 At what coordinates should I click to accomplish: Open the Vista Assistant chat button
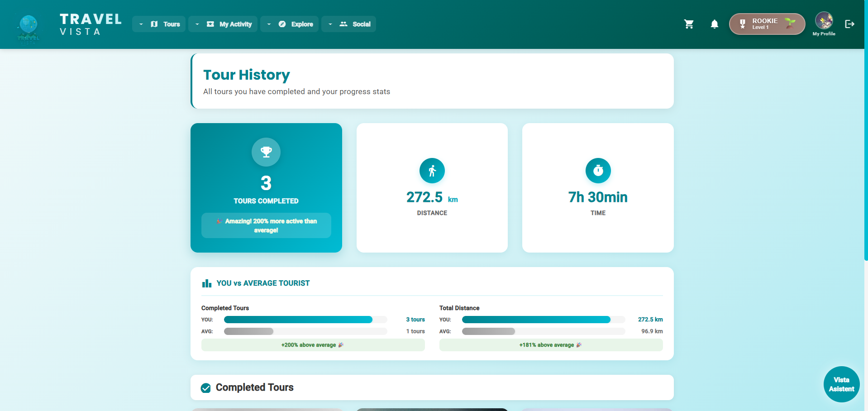(841, 384)
